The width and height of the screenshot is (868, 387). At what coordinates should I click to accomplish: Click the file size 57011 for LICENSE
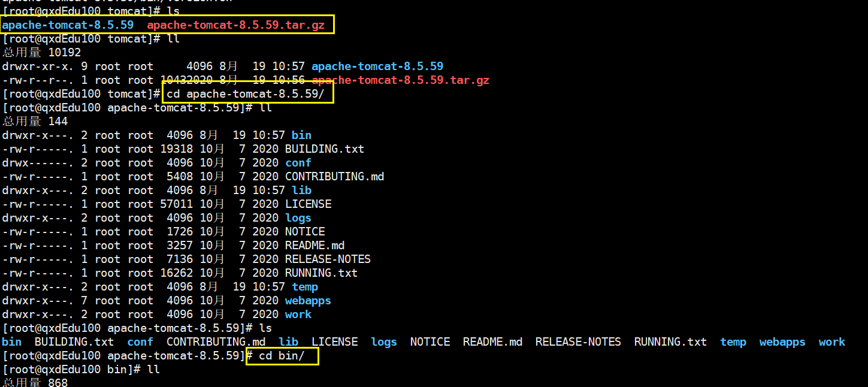(177, 204)
